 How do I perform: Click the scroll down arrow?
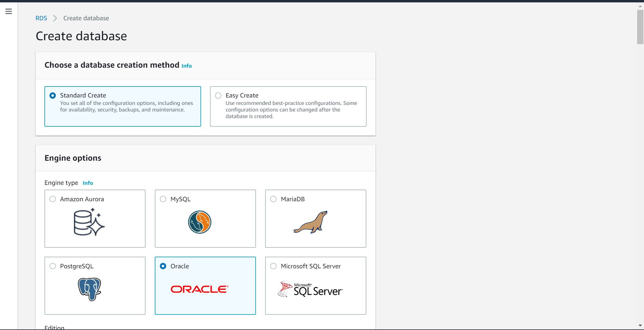click(640, 326)
